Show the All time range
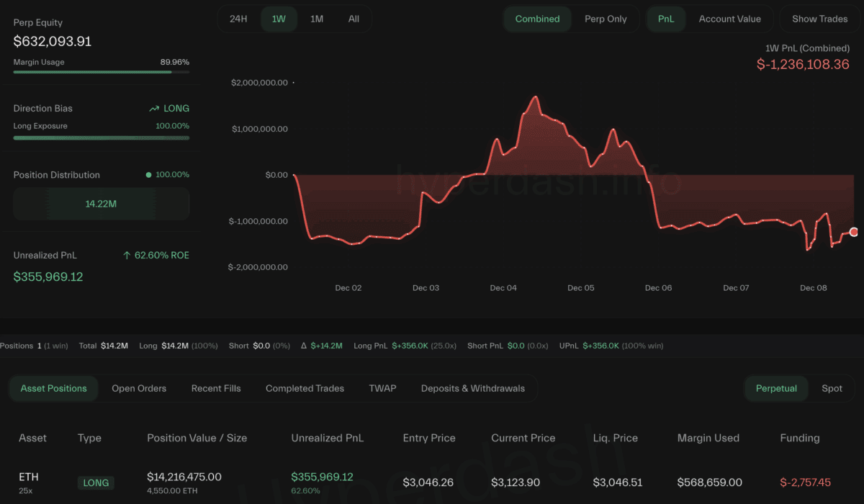The height and width of the screenshot is (504, 864). coord(354,19)
